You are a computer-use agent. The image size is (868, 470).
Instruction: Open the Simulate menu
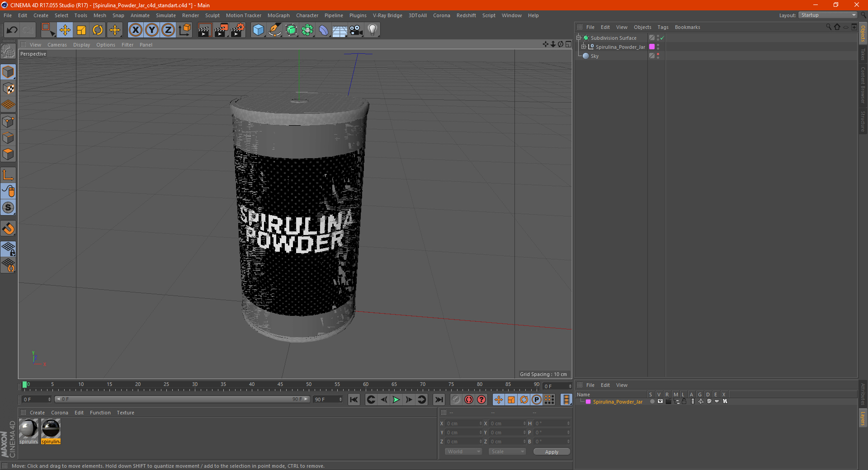click(166, 15)
